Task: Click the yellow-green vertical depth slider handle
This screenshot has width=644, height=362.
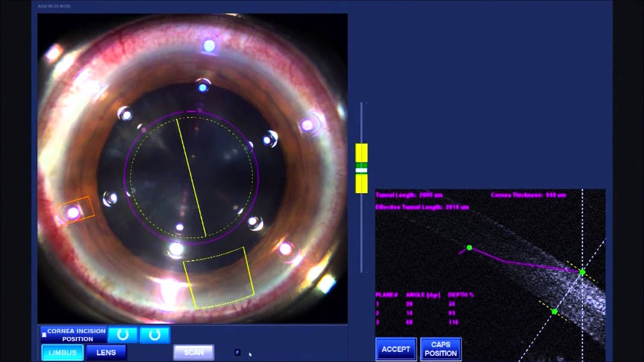Action: (362, 168)
